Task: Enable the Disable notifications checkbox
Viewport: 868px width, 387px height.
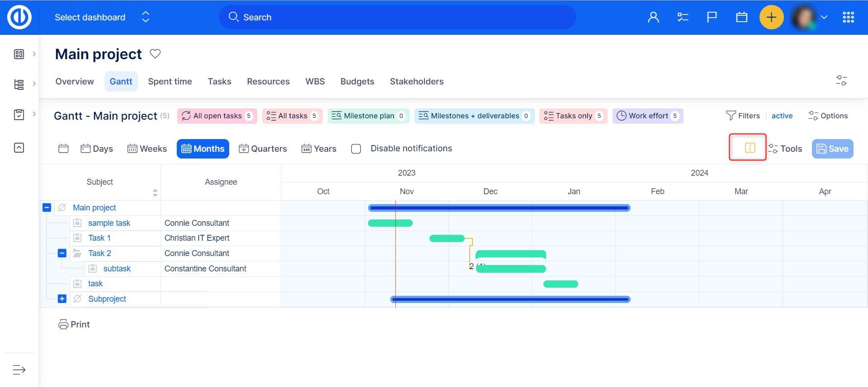Action: pos(356,149)
